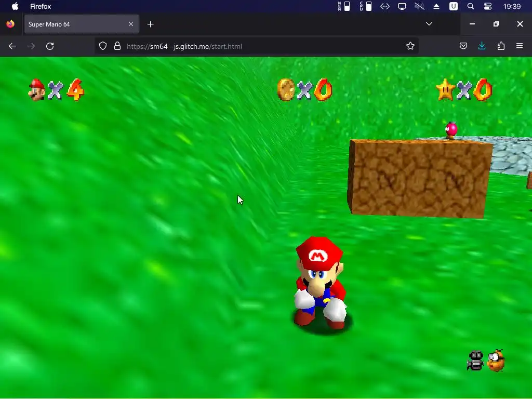
Task: Restore down the Firefox window
Action: (x=496, y=24)
